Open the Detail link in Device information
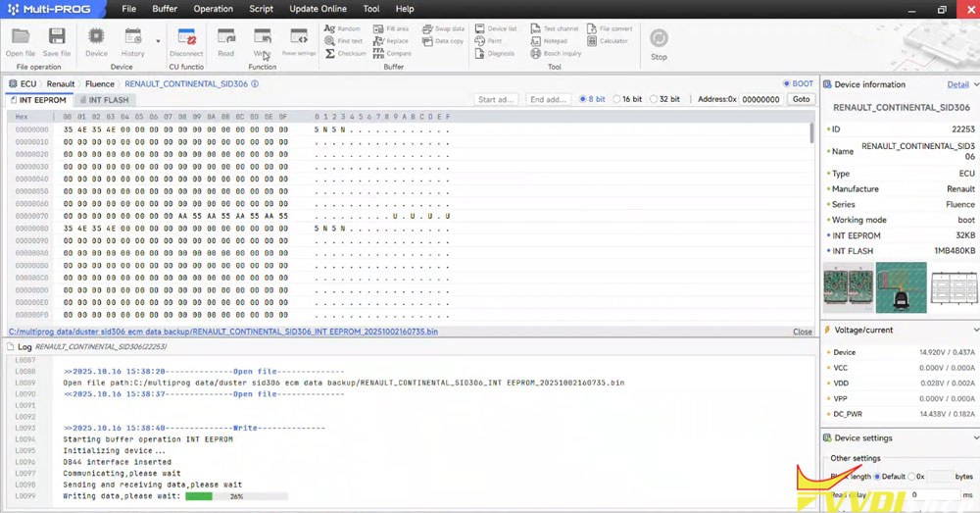Screen dimensions: 980x513 (x=957, y=84)
